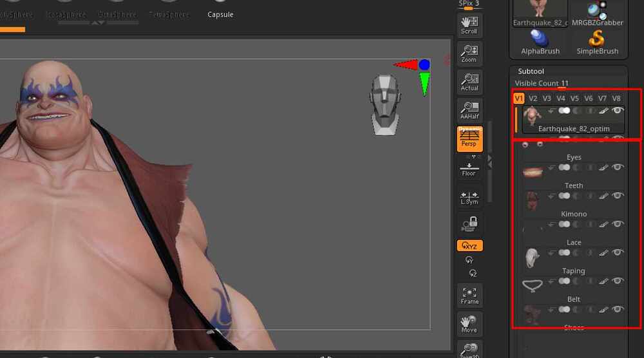Switch to the V3 visibility set
Screen dimensions: 644x358
click(547, 99)
